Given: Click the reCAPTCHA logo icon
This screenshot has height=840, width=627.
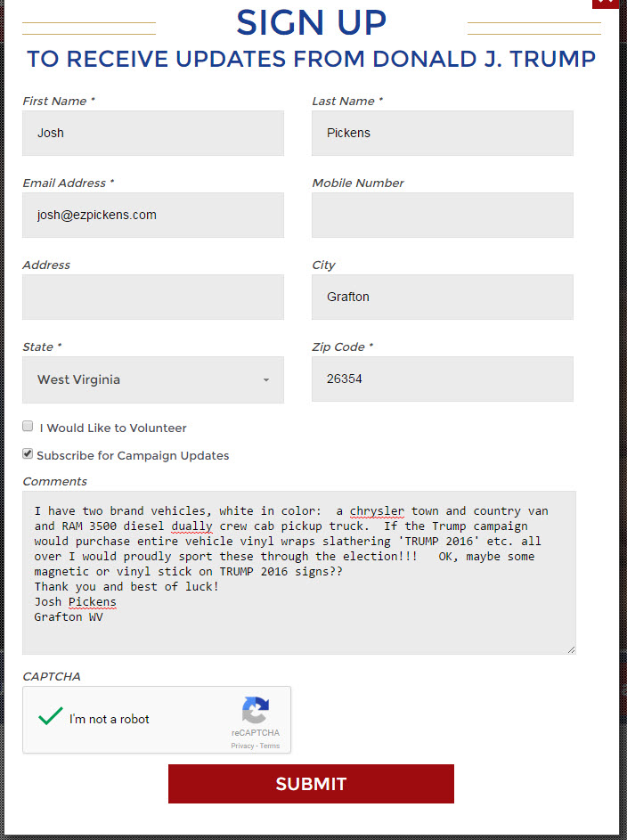Looking at the screenshot, I should (x=256, y=710).
